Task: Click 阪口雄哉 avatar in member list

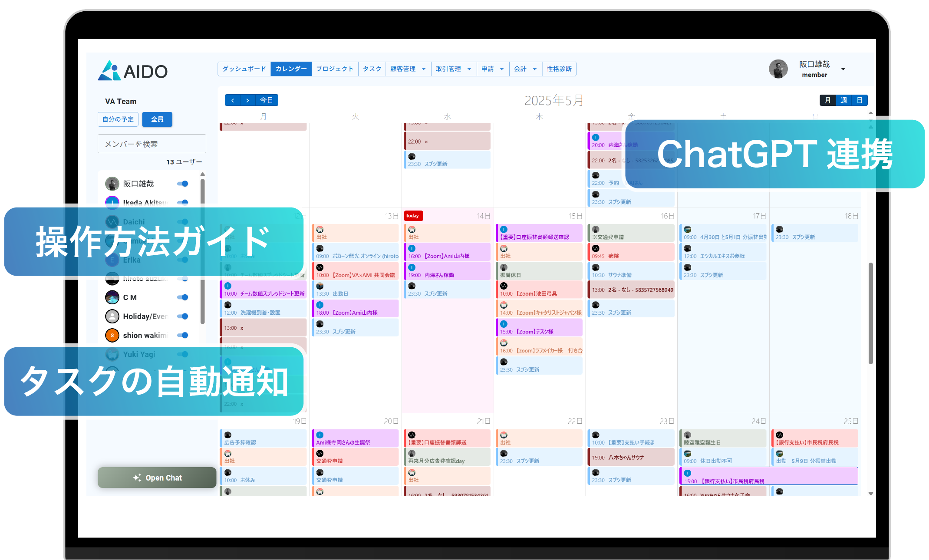Action: click(112, 184)
